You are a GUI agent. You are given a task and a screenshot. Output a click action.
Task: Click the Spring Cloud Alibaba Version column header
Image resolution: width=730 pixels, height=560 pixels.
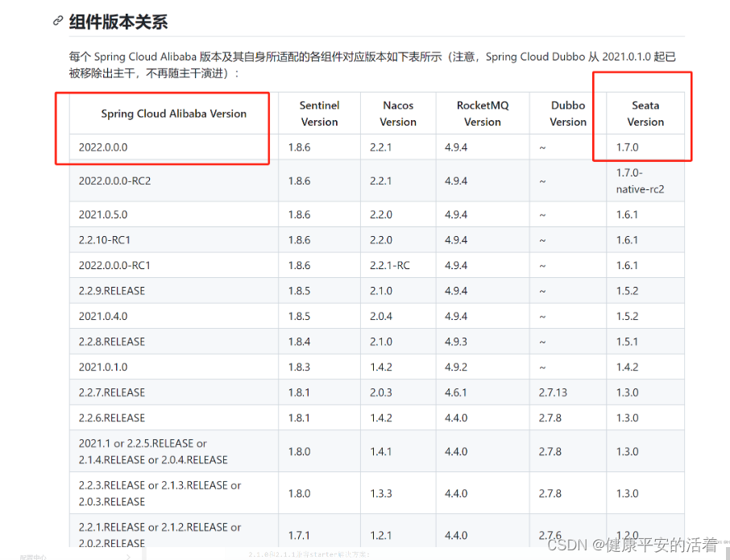174,114
